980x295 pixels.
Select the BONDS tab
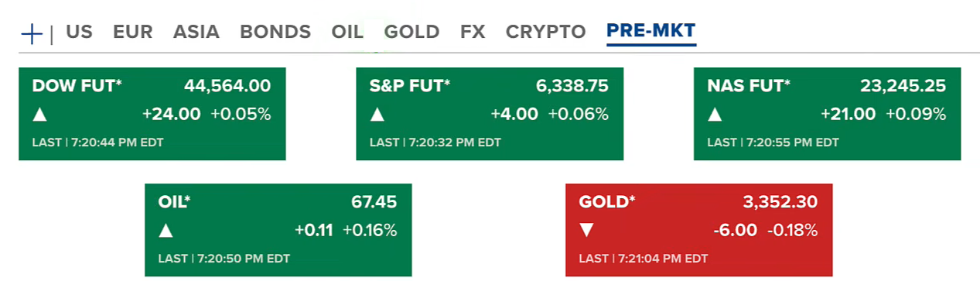275,33
